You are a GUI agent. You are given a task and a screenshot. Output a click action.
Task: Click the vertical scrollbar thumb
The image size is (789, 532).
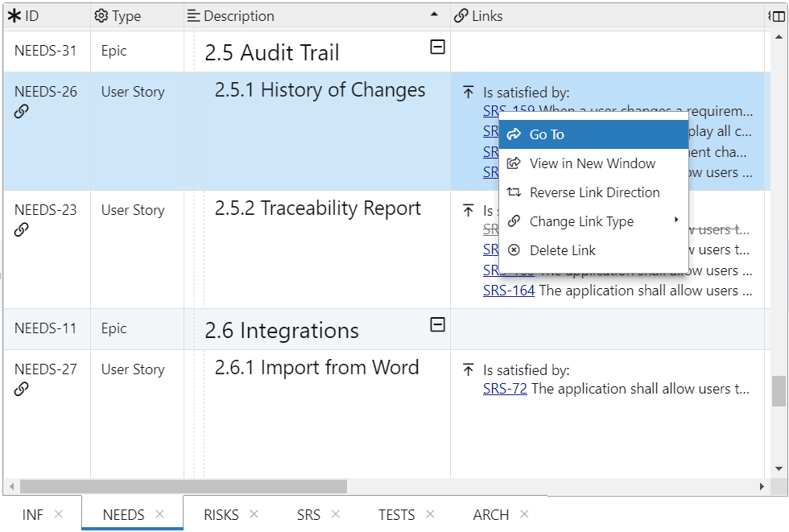[778, 392]
